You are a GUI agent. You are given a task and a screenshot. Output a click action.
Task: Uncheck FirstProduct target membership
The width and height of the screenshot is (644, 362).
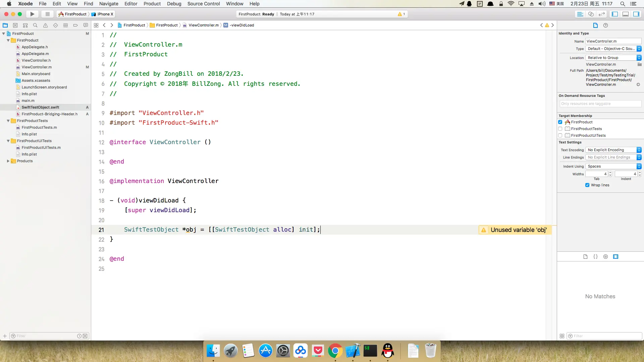[560, 122]
